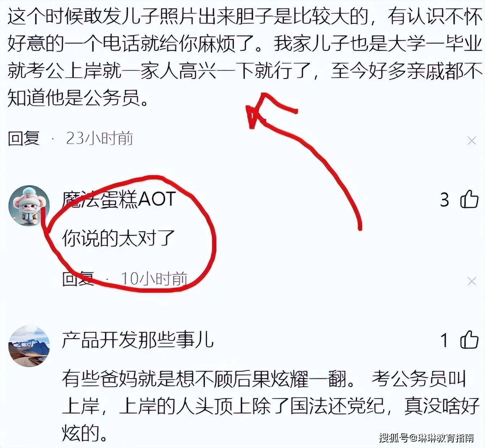The image size is (485, 448).
Task: Dismiss the 魔法蛋糕AOT comment with its X icon
Action: pos(472,281)
